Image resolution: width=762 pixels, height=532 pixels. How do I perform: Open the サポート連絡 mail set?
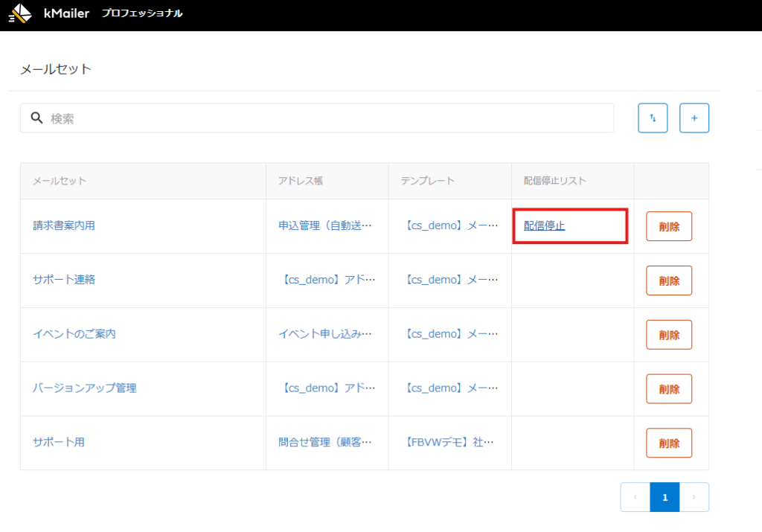[64, 280]
